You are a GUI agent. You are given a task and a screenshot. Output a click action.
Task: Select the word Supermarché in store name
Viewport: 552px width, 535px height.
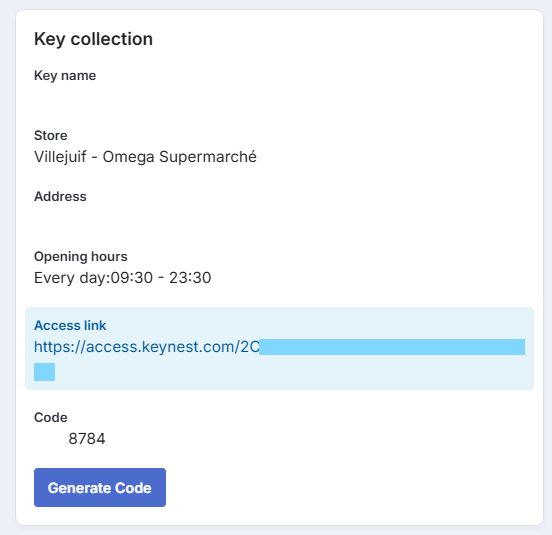pos(208,157)
